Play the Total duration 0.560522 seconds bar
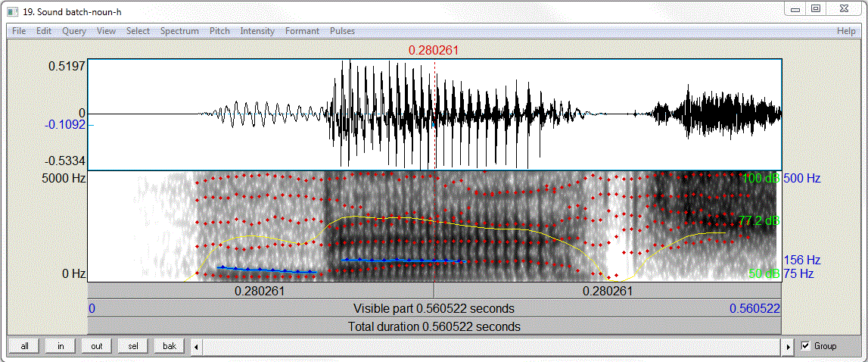The width and height of the screenshot is (868, 362). click(x=434, y=326)
